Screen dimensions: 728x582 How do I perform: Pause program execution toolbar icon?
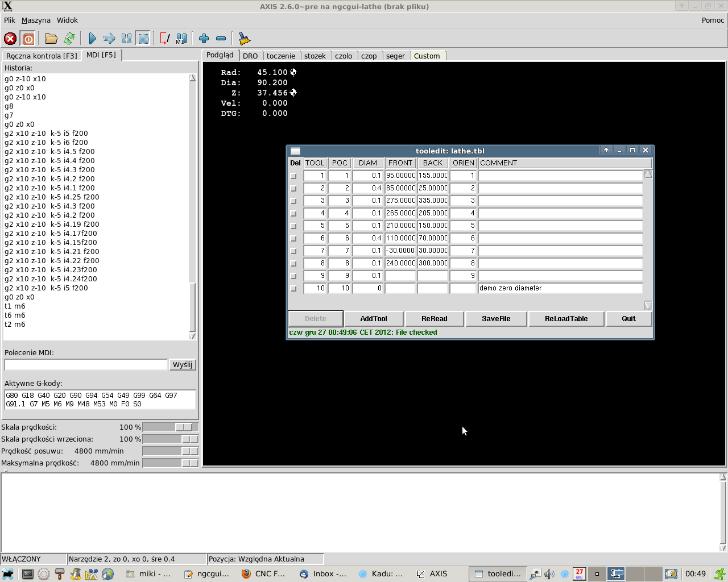point(126,39)
